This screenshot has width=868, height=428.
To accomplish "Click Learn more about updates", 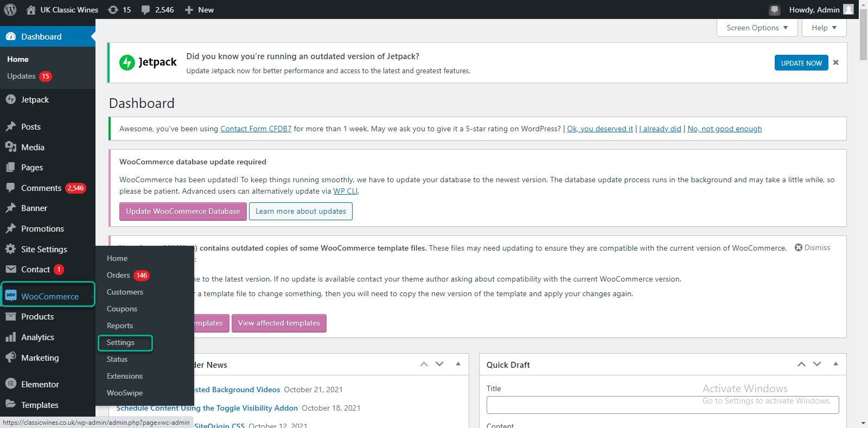I will coord(301,211).
